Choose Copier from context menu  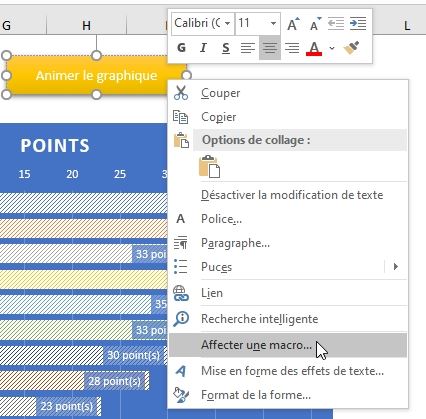pos(288,117)
